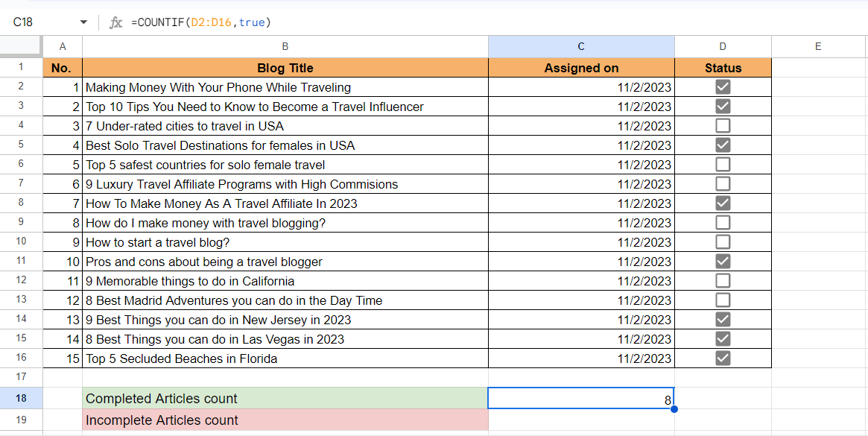Select the "Blog Title" header cell
Screen dimensions: 868x436
click(285, 68)
